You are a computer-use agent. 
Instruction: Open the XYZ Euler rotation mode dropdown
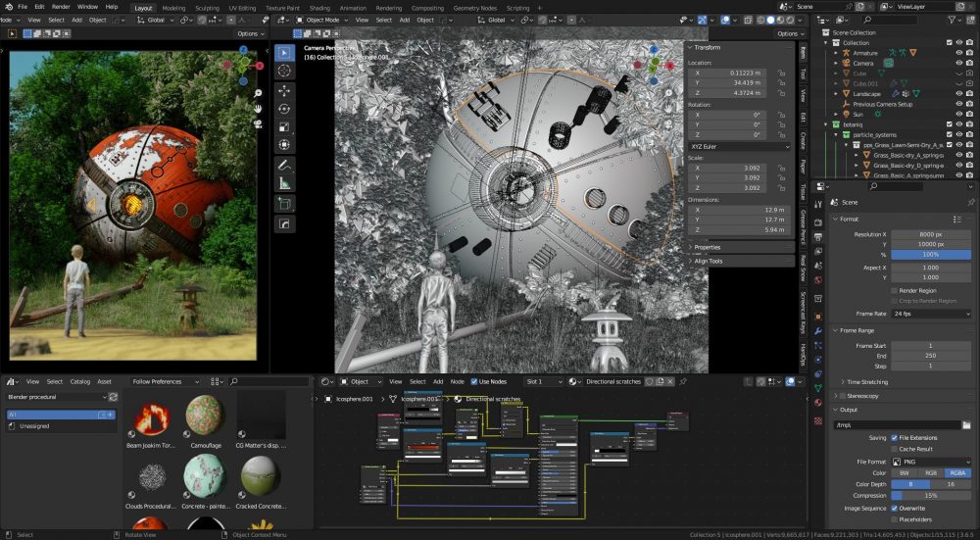point(739,146)
